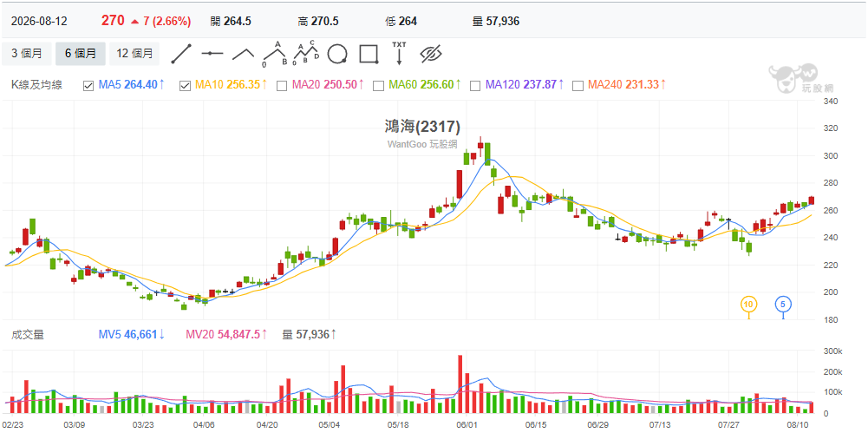Screen dimensions: 868x433
Task: Click the 成交量 volume label
Action: point(27,334)
